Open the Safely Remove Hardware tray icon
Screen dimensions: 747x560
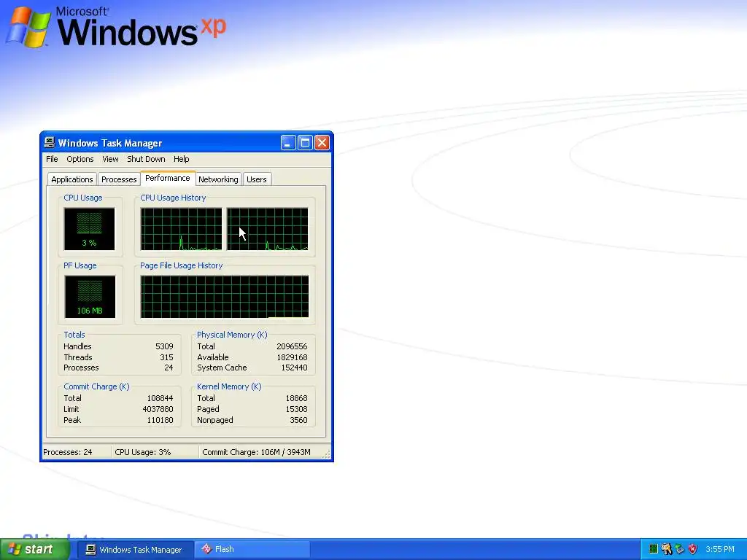point(679,549)
